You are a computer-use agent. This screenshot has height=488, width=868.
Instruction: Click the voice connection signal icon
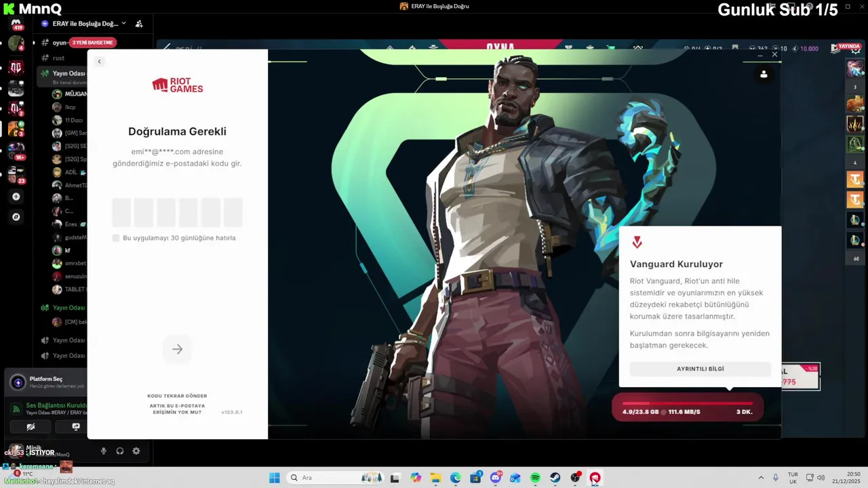click(x=17, y=409)
